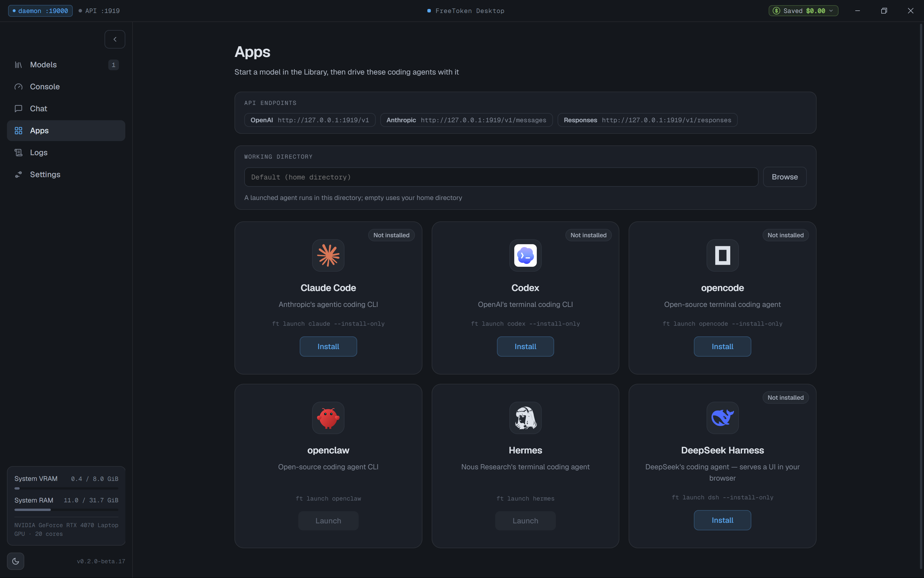Click the opencode app icon
This screenshot has height=578, width=924.
click(x=722, y=255)
